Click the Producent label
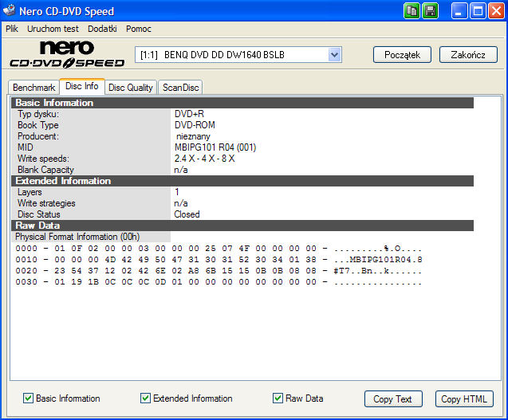508x420 pixels. tap(38, 136)
